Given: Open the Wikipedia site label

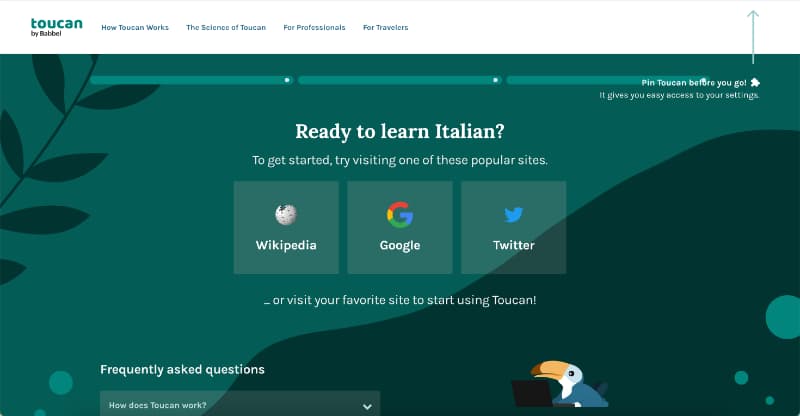Looking at the screenshot, I should [x=286, y=246].
